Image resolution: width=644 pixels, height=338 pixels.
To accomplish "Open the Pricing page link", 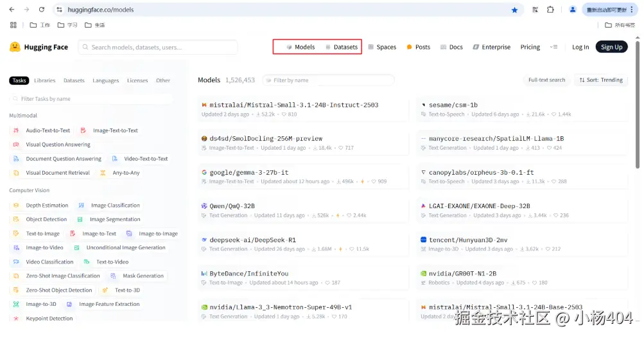I will tap(530, 47).
